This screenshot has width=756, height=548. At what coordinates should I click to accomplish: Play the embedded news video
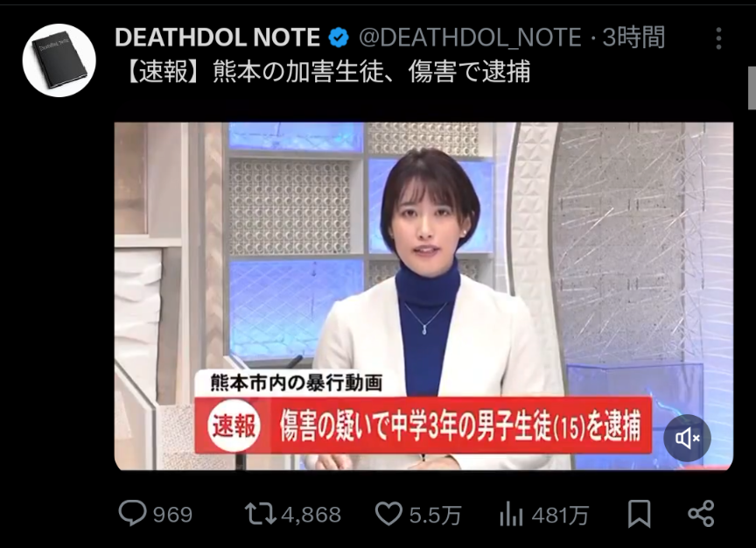click(x=423, y=296)
